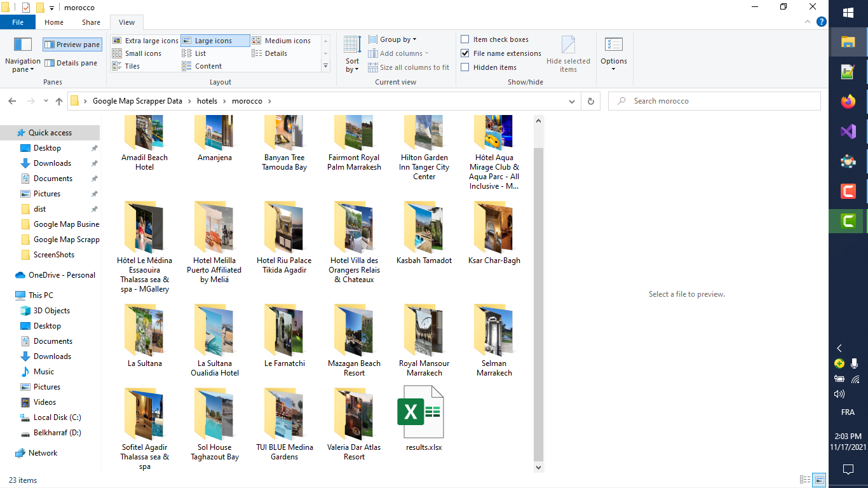Image resolution: width=868 pixels, height=488 pixels.
Task: Open Firefox from the taskbar
Action: [x=848, y=102]
